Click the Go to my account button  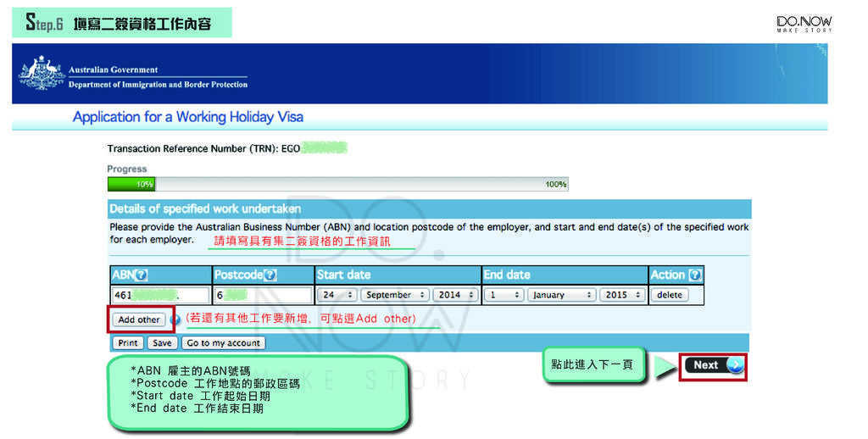point(224,343)
